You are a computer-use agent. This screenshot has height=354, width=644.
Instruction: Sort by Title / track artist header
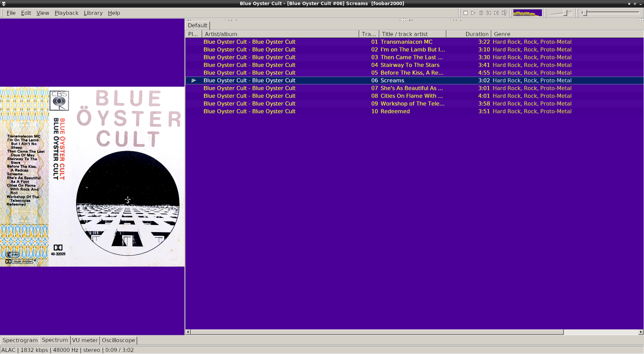click(x=413, y=34)
